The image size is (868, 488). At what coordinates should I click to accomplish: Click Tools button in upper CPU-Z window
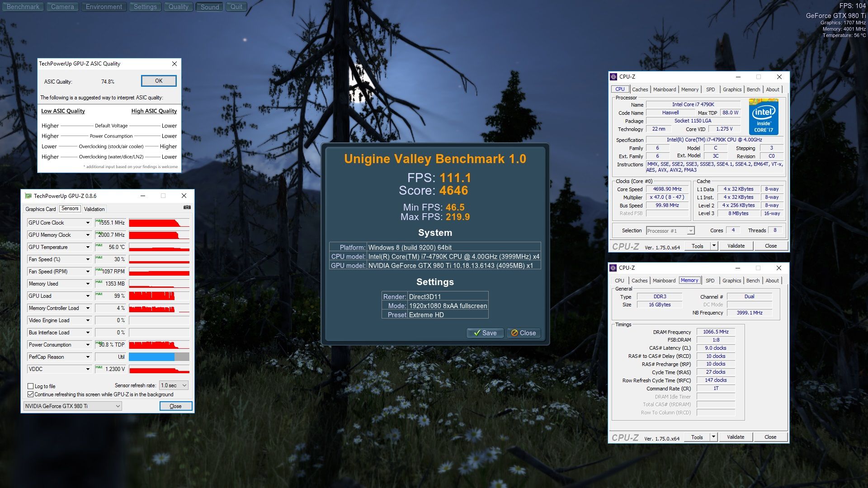pos(698,246)
